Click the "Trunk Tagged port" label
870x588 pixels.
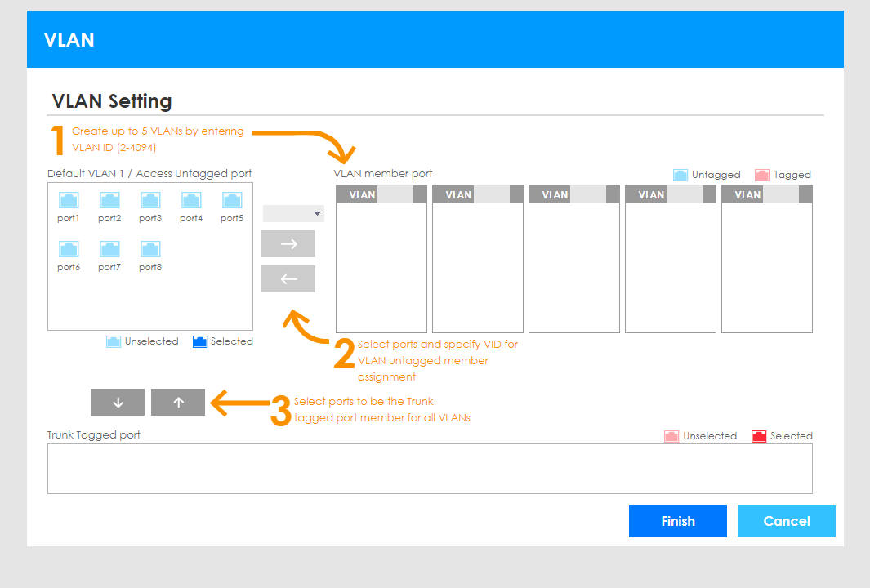pos(94,435)
